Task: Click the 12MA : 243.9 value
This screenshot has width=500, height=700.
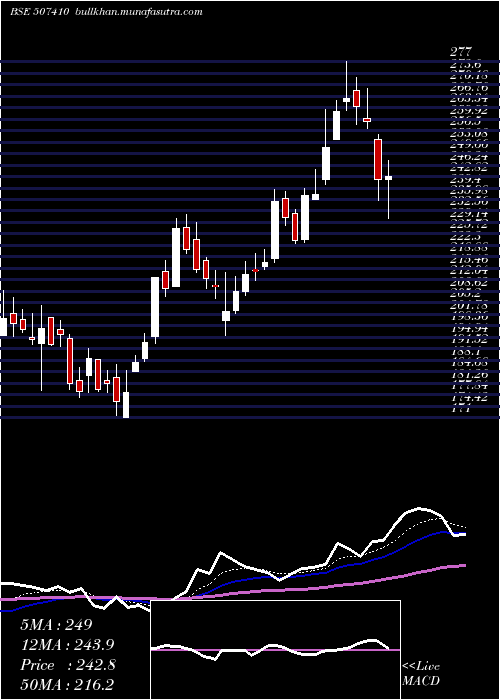Action: coord(67,645)
